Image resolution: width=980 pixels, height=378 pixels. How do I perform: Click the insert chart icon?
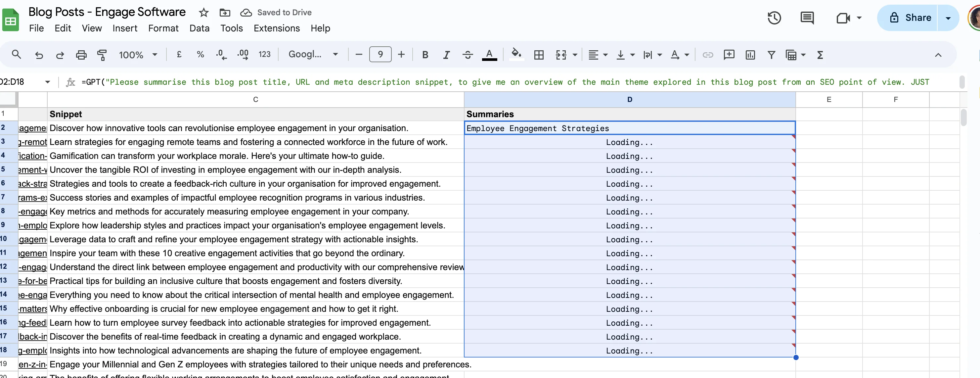[750, 55]
